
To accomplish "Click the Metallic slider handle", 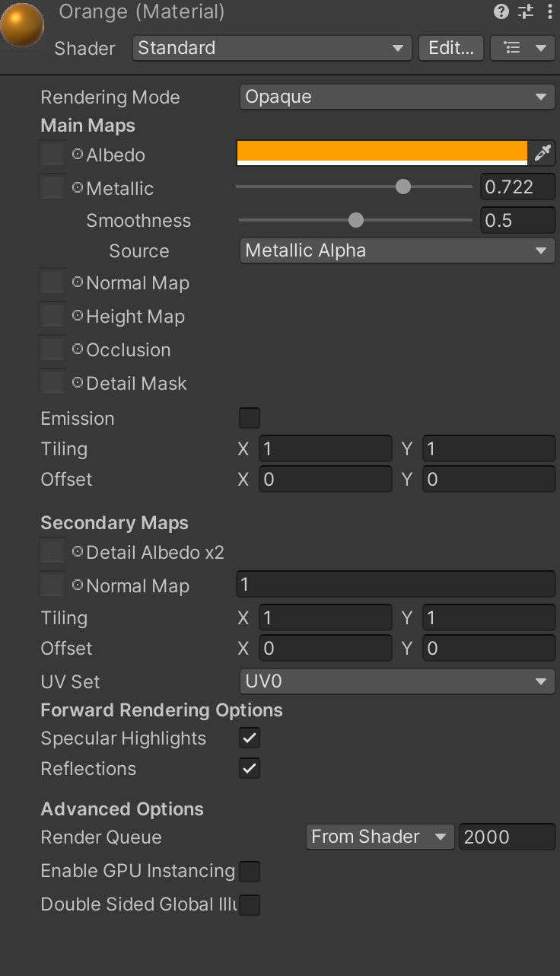I will (x=403, y=187).
